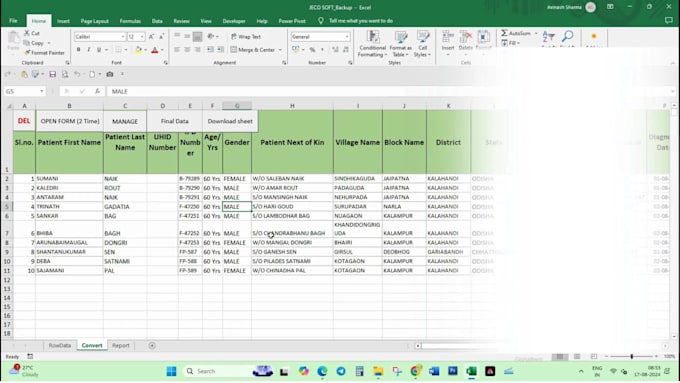Open the font size 12 dropdown
The height and width of the screenshot is (383, 680).
pos(142,37)
